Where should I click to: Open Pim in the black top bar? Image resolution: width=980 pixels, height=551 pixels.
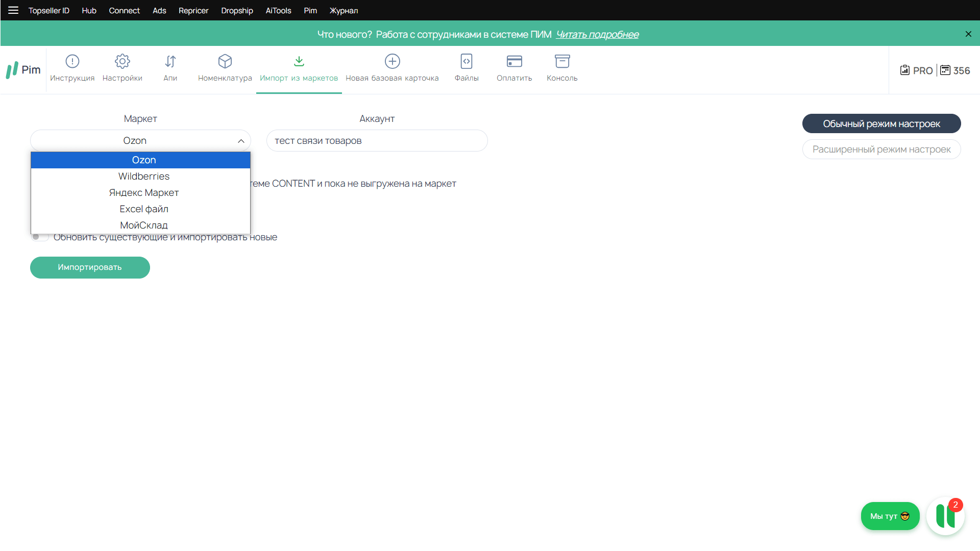(310, 10)
